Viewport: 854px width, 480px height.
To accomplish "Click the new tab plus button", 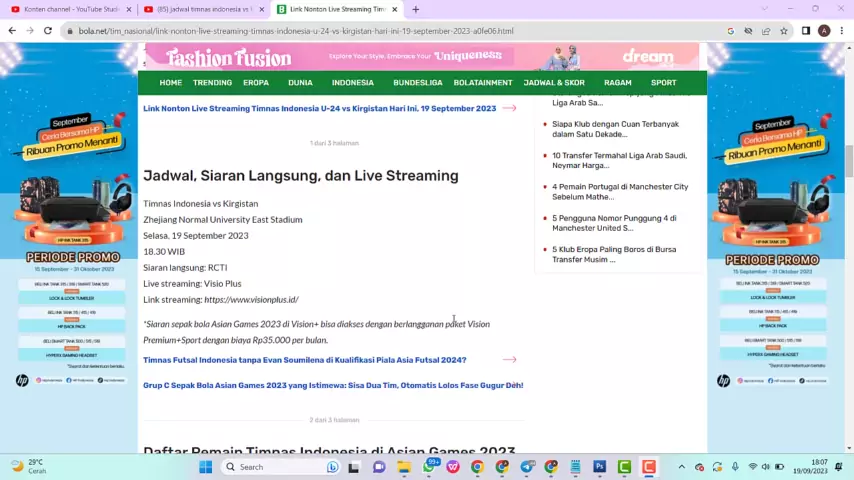I will [415, 9].
